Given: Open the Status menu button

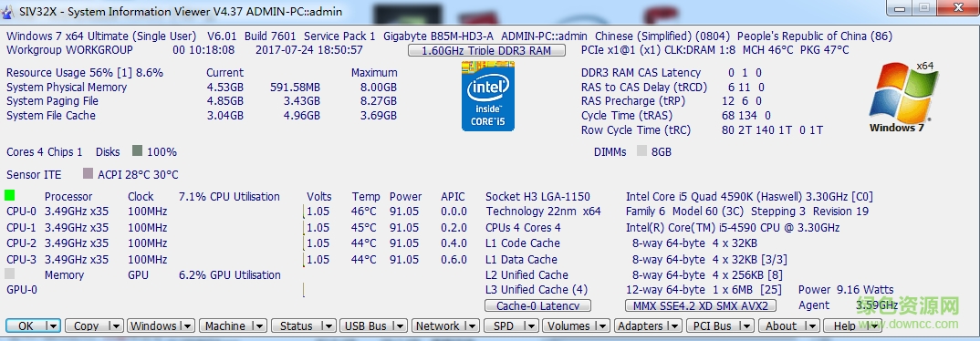Looking at the screenshot, I should (297, 325).
